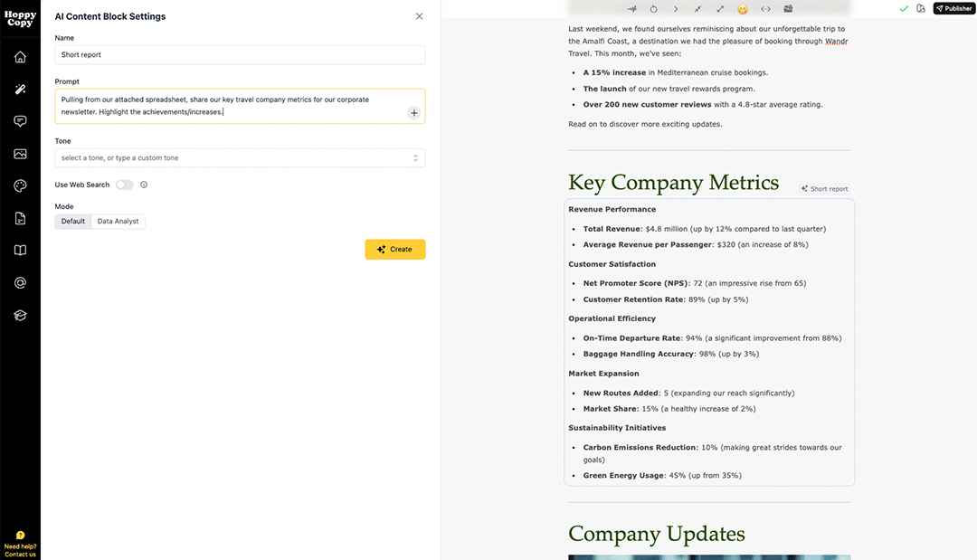
Task: Click the Customer Retention Rate line
Action: tap(666, 299)
